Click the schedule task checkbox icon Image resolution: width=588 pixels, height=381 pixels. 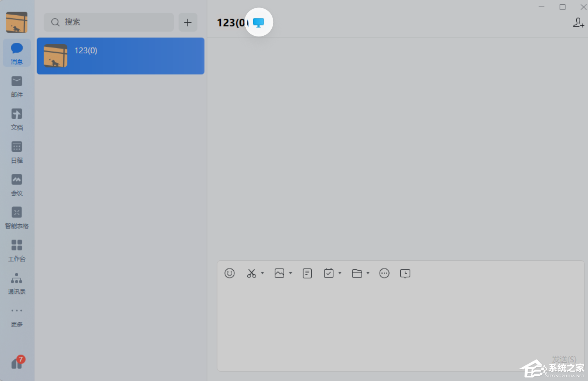tap(328, 273)
